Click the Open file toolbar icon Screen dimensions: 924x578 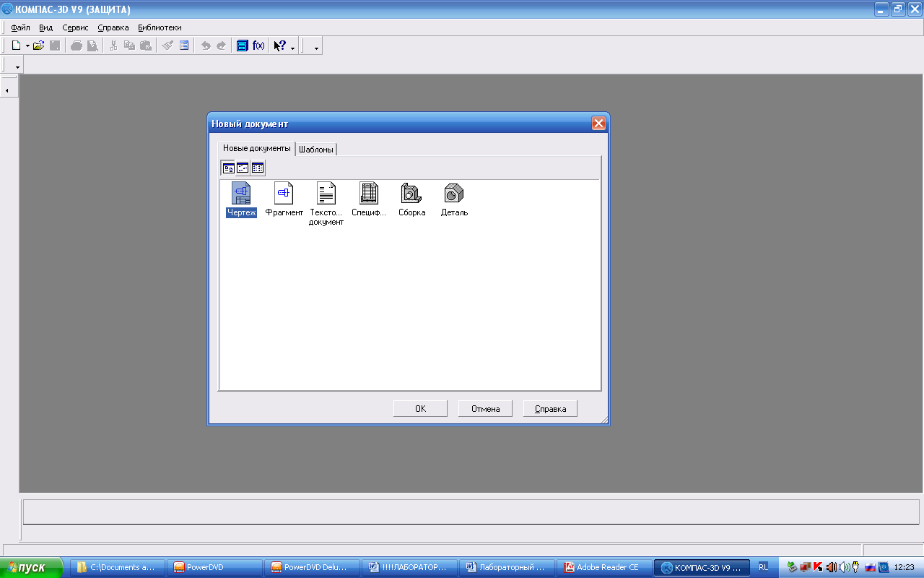click(39, 46)
